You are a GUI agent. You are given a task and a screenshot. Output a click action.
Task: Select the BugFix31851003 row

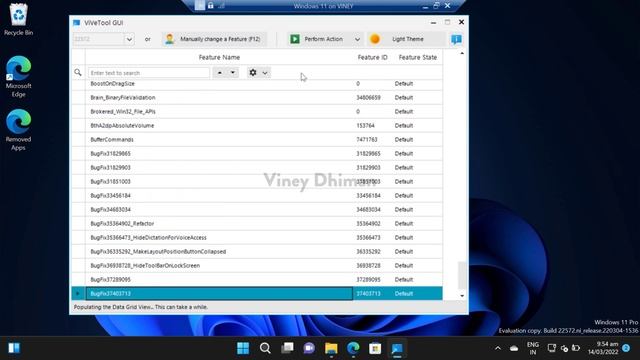257,182
